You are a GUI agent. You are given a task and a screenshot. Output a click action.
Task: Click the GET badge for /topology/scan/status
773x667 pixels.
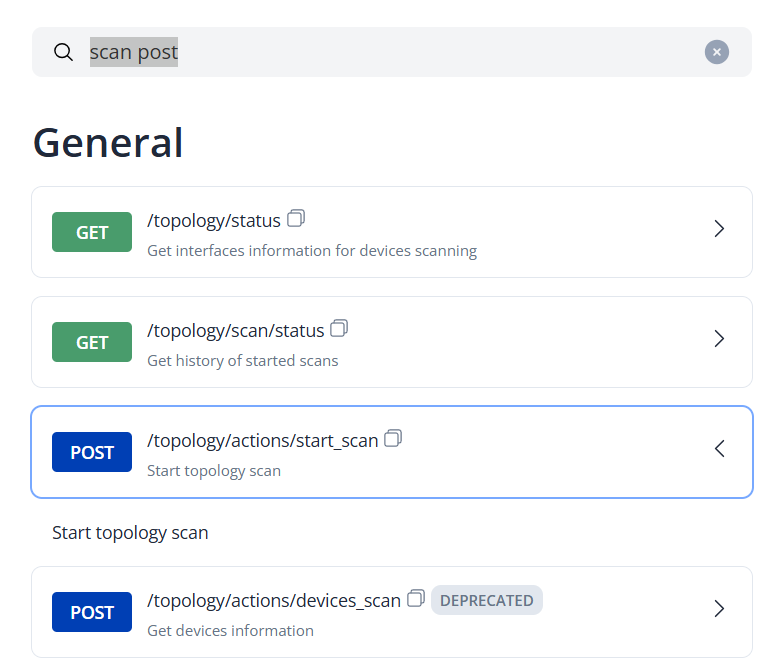(x=92, y=342)
